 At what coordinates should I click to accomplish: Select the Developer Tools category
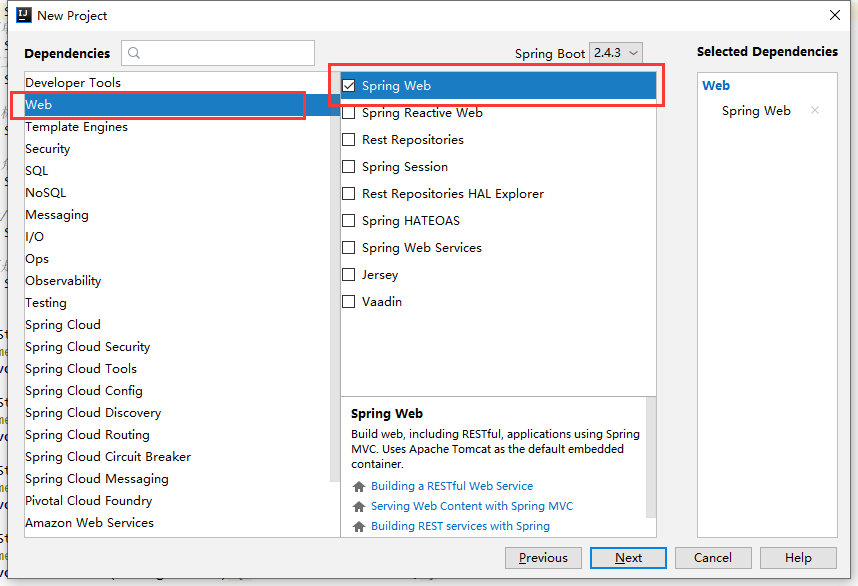[177, 83]
